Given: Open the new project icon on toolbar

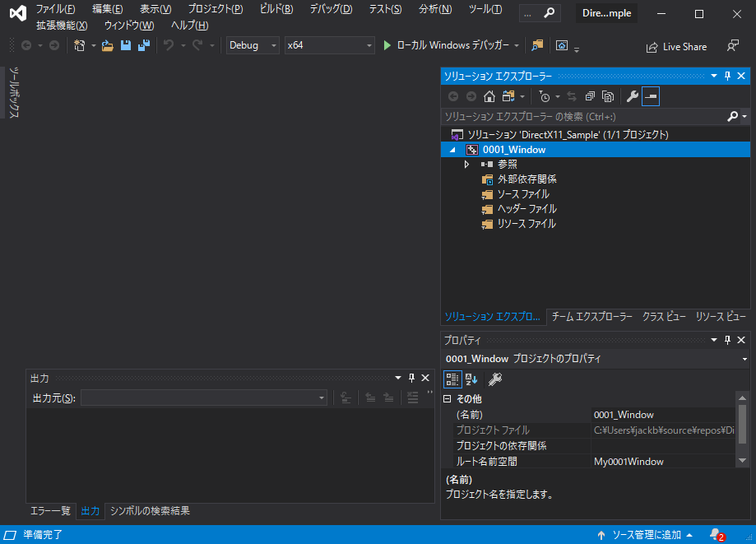Looking at the screenshot, I should tap(79, 45).
